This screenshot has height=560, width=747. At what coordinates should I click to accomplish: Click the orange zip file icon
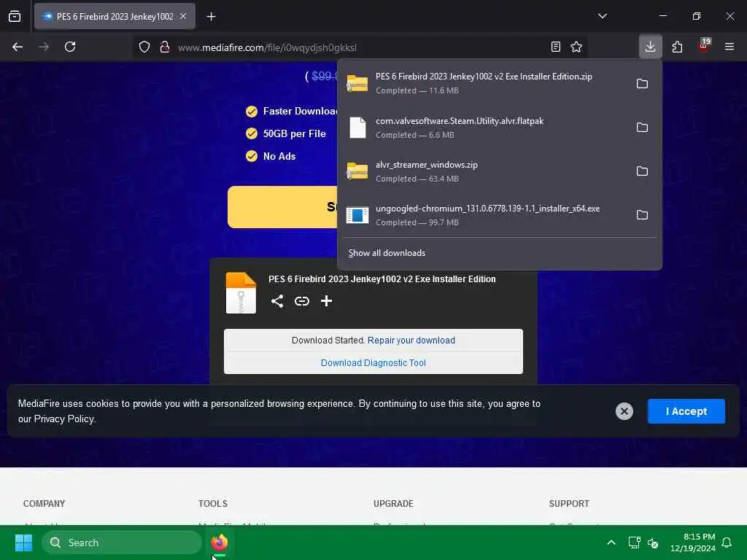pos(241,293)
